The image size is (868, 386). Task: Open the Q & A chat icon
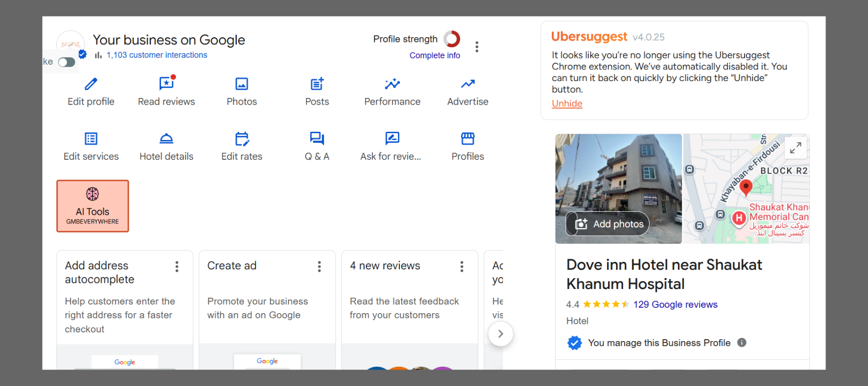(317, 139)
